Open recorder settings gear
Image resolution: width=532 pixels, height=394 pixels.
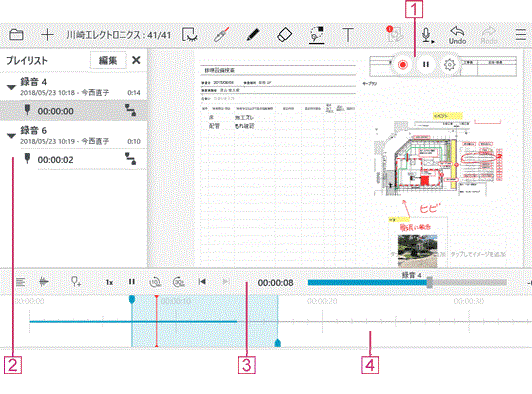450,64
